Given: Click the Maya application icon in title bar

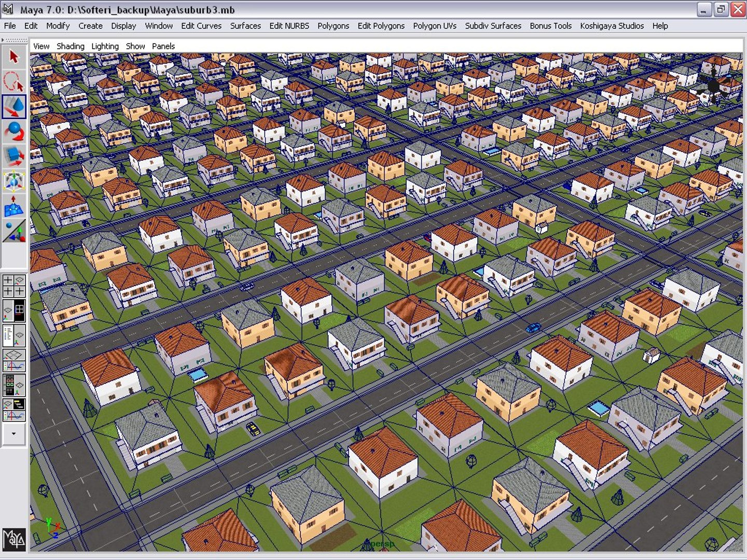Looking at the screenshot, I should [8, 9].
